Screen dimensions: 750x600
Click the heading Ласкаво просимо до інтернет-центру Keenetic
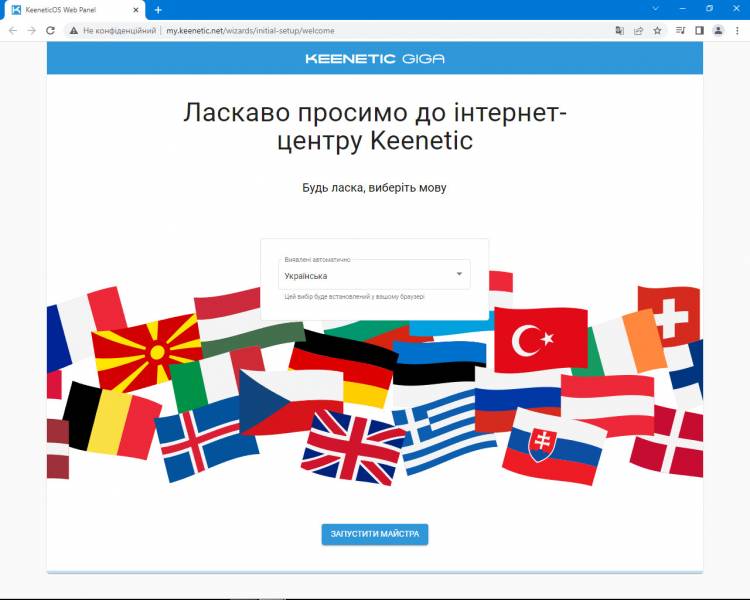(375, 126)
